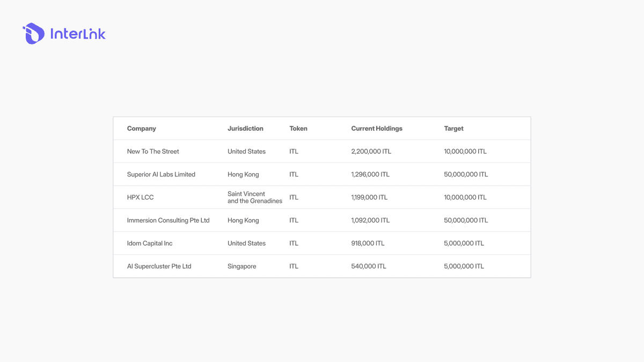Click United States in New To The Street row
This screenshot has width=644, height=362.
(x=246, y=151)
